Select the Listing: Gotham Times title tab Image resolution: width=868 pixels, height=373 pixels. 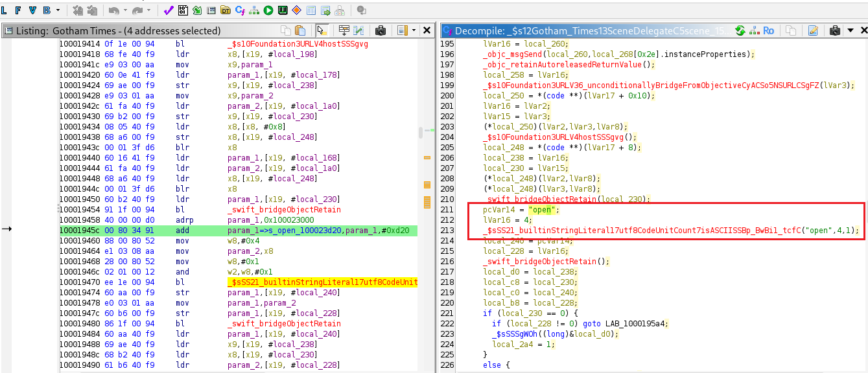[x=118, y=30]
